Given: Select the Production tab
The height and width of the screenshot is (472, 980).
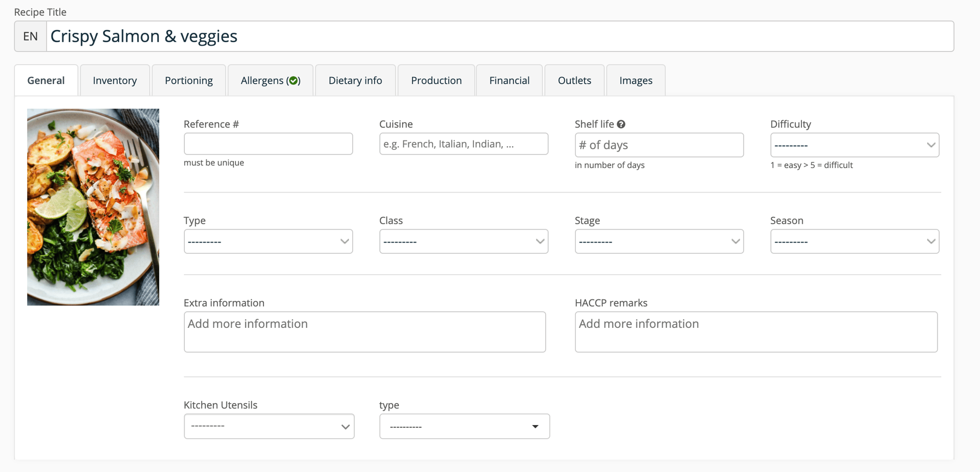Looking at the screenshot, I should (436, 81).
